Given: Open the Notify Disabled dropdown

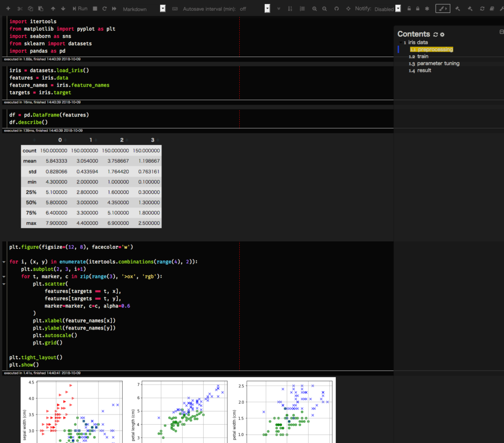Looking at the screenshot, I should [387, 9].
